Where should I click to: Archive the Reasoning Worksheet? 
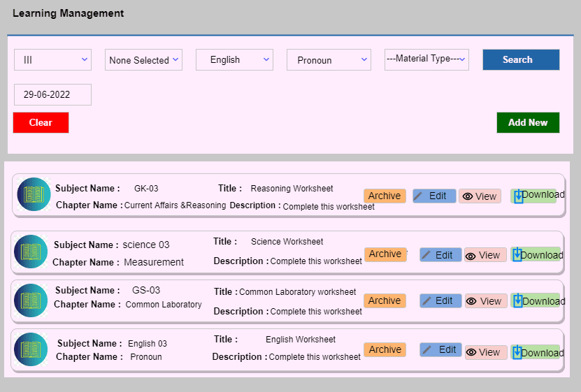(x=385, y=196)
